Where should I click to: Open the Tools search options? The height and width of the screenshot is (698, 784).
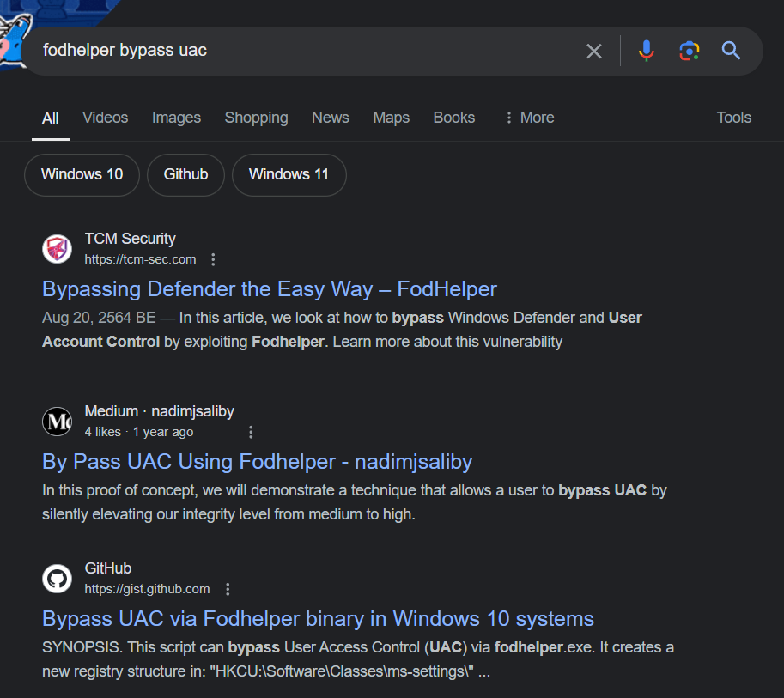tap(733, 118)
